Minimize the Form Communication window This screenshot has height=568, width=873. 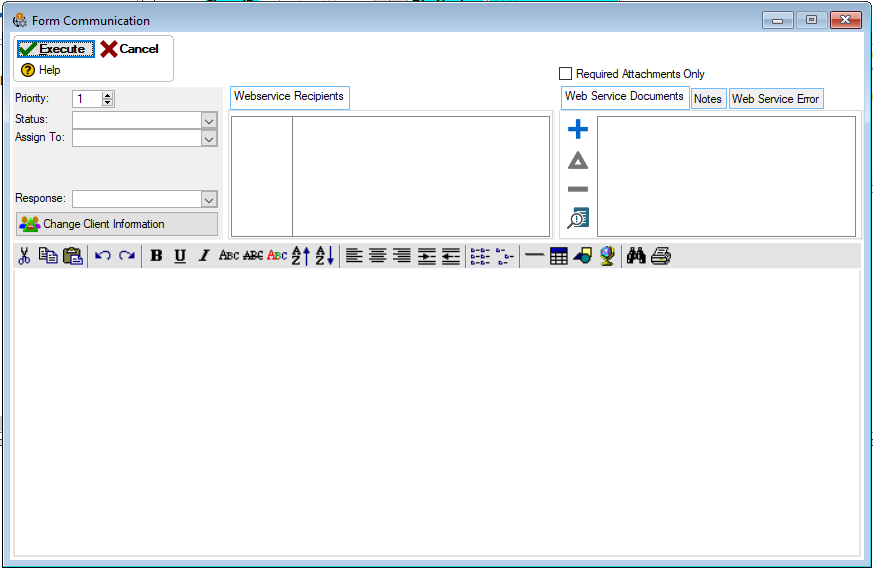click(778, 21)
